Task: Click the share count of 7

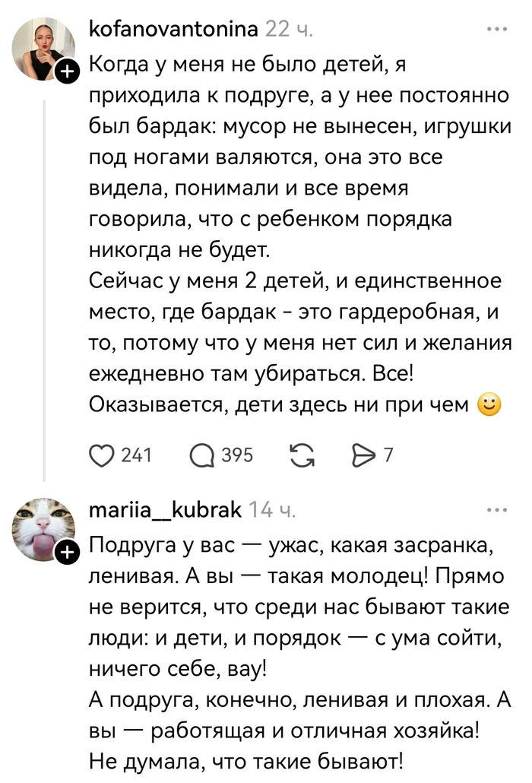Action: [388, 455]
